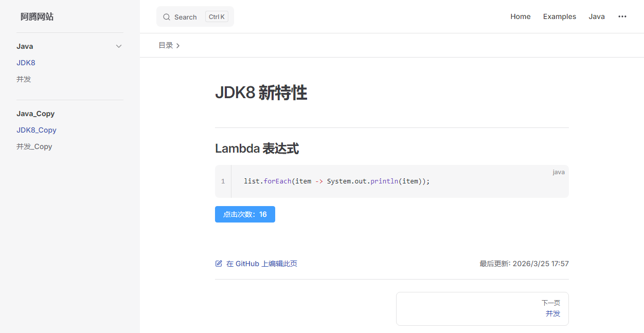Click the Lambda 表达式 heading anchor

[x=257, y=149]
